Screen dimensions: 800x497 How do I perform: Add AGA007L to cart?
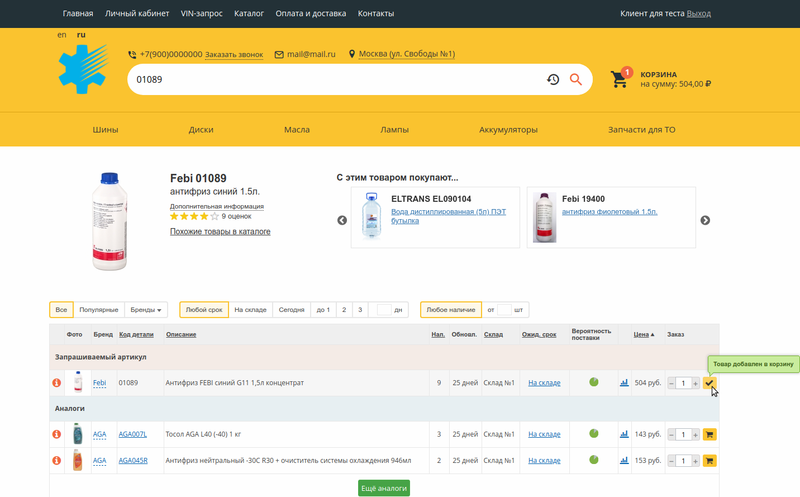(709, 434)
